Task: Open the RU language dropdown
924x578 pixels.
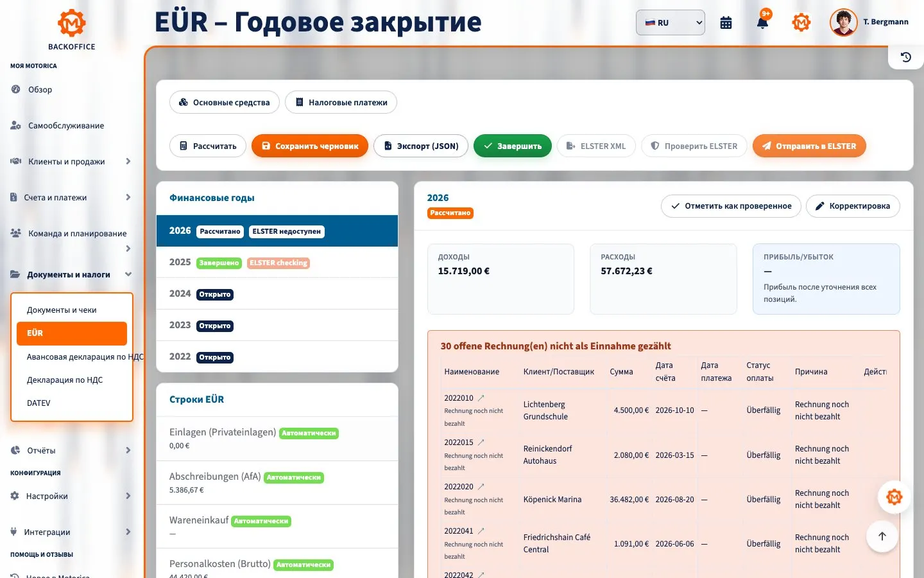Action: pyautogui.click(x=671, y=22)
